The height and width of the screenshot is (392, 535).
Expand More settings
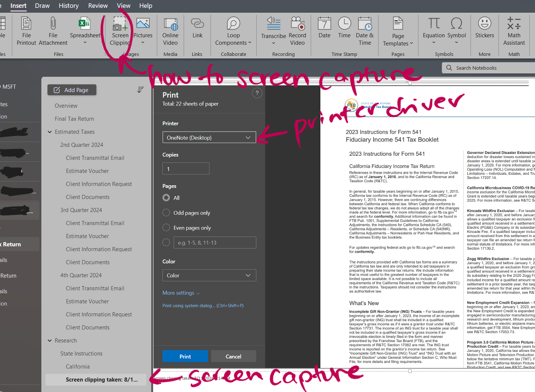coord(181,293)
